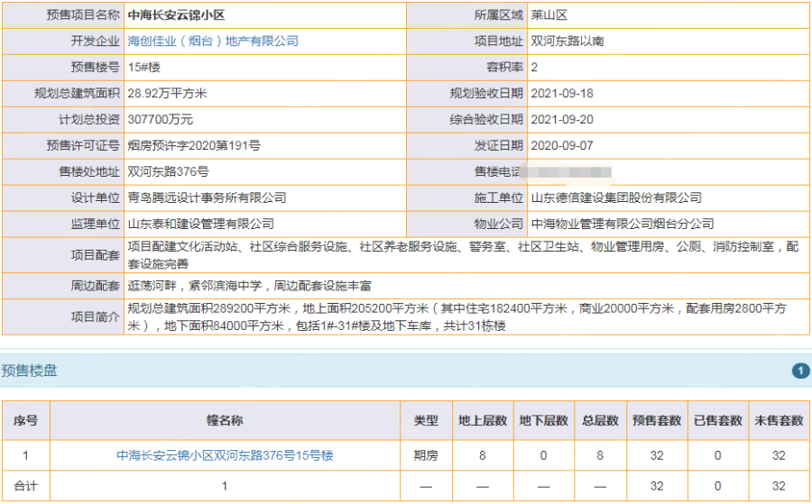Click the 类型 column header
The width and height of the screenshot is (812, 504).
click(x=426, y=421)
